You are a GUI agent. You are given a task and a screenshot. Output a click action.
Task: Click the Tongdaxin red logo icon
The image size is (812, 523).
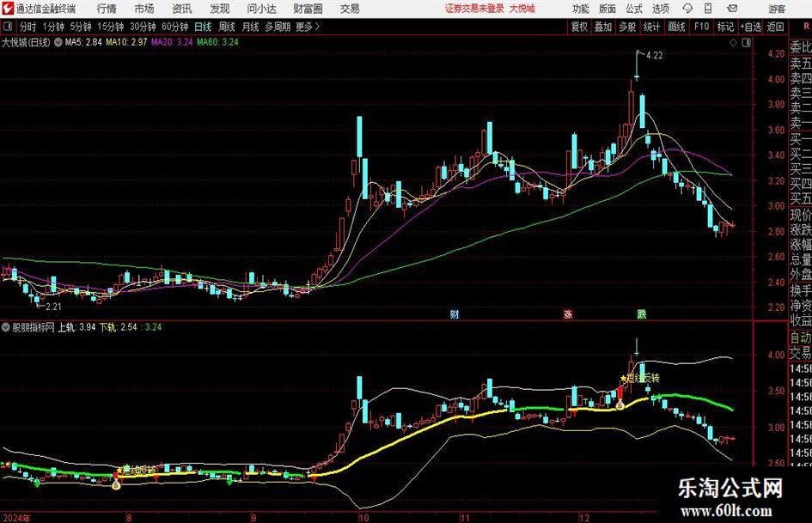8,9
